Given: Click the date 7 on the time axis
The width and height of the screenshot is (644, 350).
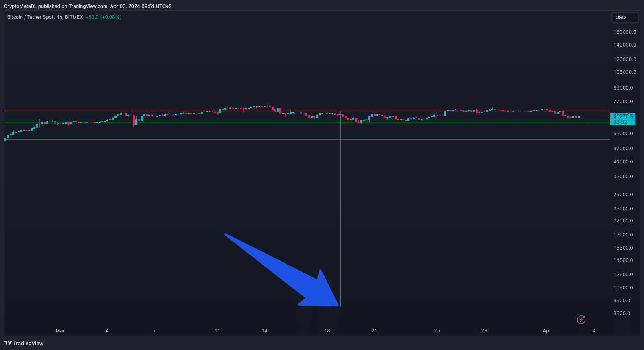Looking at the screenshot, I should [x=154, y=331].
